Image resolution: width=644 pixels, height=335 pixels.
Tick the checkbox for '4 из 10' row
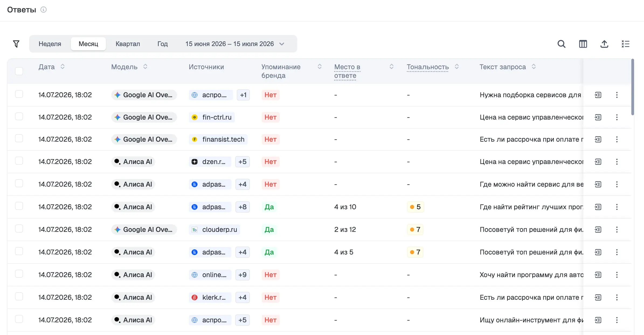pyautogui.click(x=19, y=206)
